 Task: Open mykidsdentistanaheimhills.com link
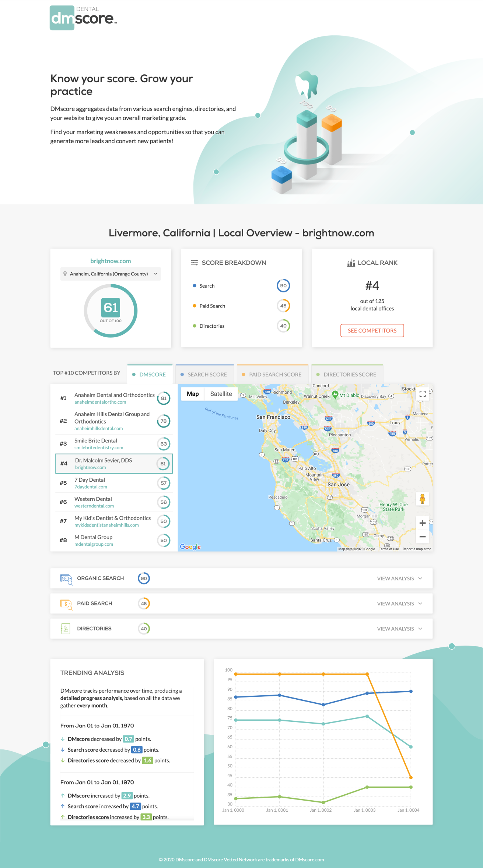coord(106,525)
